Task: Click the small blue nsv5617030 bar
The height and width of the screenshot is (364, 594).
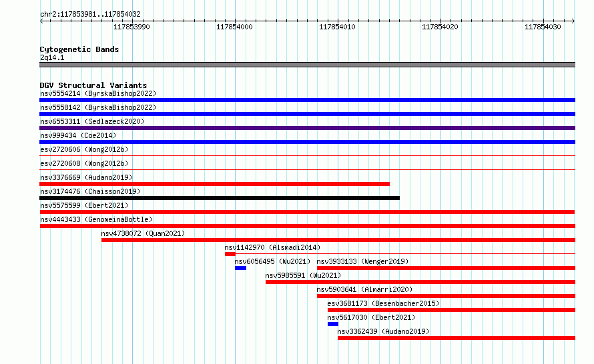Action: click(333, 324)
